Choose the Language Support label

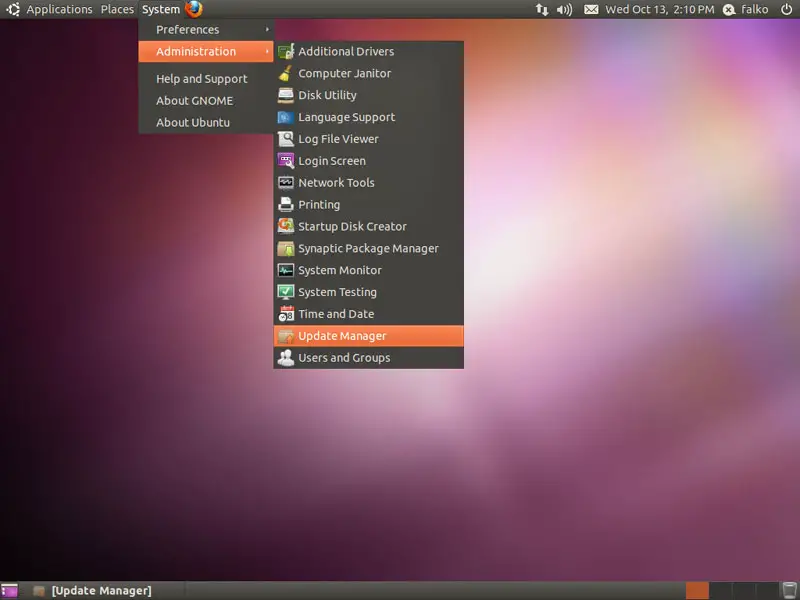tap(346, 117)
